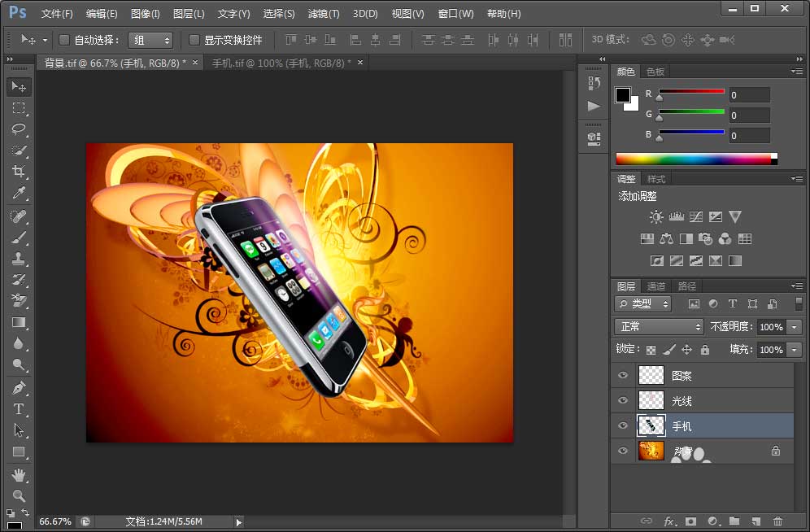Toggle lock image pixels brush icon
Viewport: 810px width, 532px height.
(669, 350)
